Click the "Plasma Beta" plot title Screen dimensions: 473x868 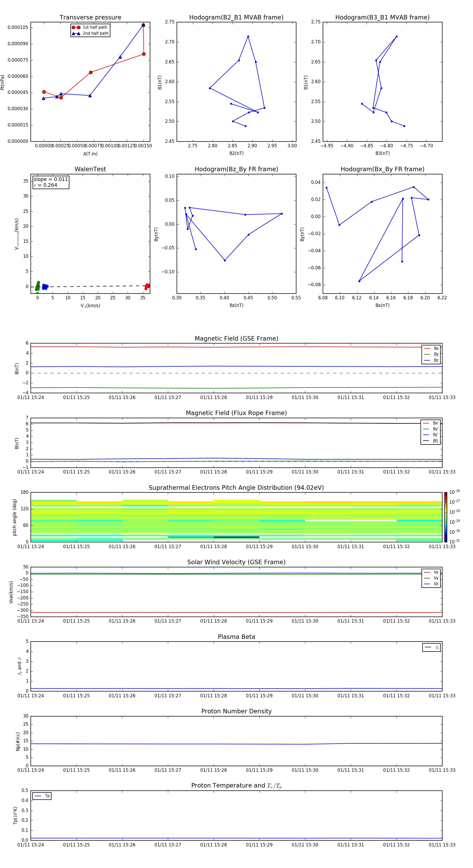(x=236, y=637)
